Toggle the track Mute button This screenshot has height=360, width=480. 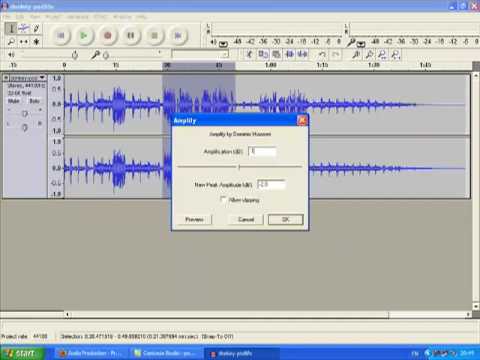coord(14,101)
